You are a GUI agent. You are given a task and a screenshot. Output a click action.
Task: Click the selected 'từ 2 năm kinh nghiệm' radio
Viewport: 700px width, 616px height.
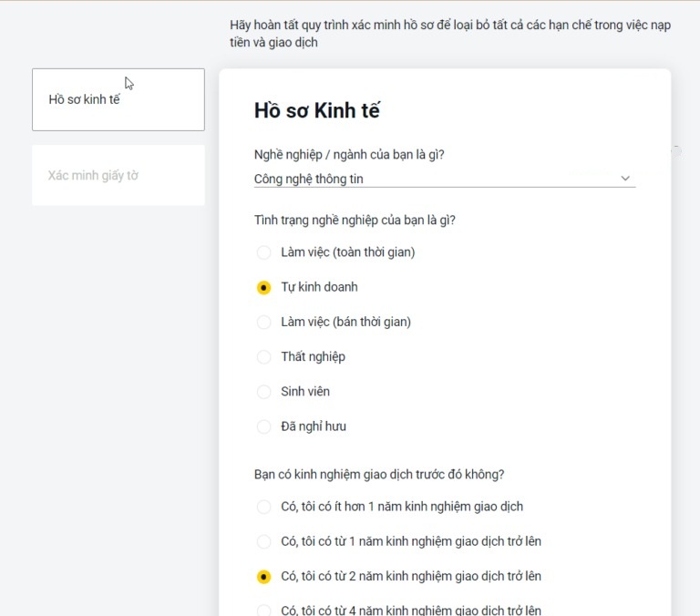click(x=264, y=577)
